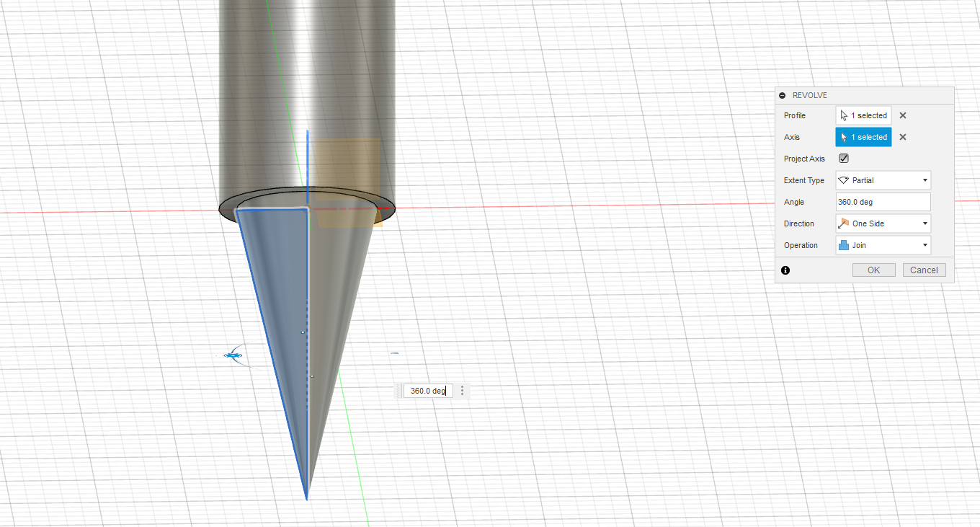Clear the Profile selection with its X
Viewport: 980px width, 527px height.
(x=903, y=115)
